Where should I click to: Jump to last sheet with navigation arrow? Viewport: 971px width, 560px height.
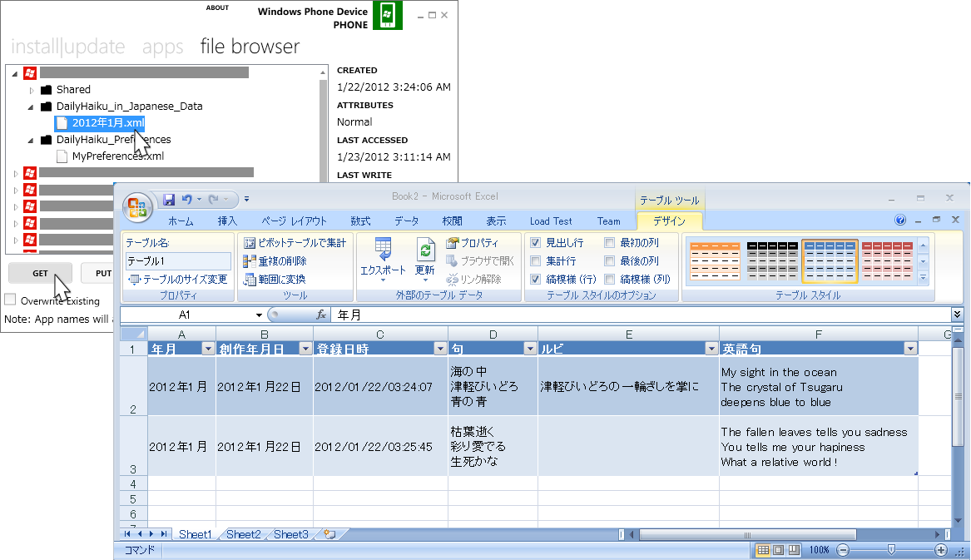click(x=164, y=534)
